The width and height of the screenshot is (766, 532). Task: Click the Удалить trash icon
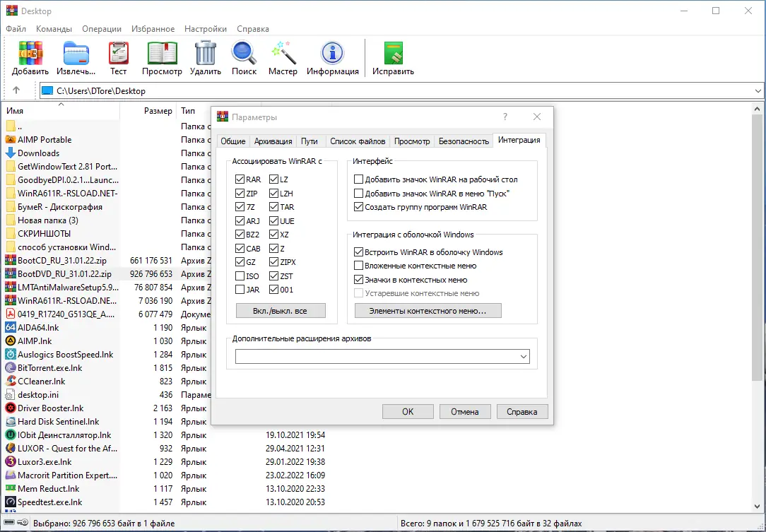tap(206, 53)
